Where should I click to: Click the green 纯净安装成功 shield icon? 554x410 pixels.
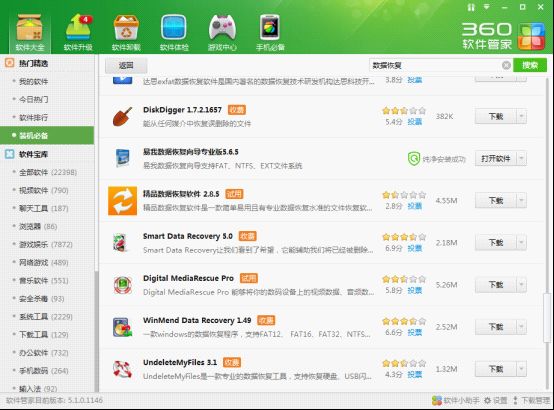[x=413, y=159]
